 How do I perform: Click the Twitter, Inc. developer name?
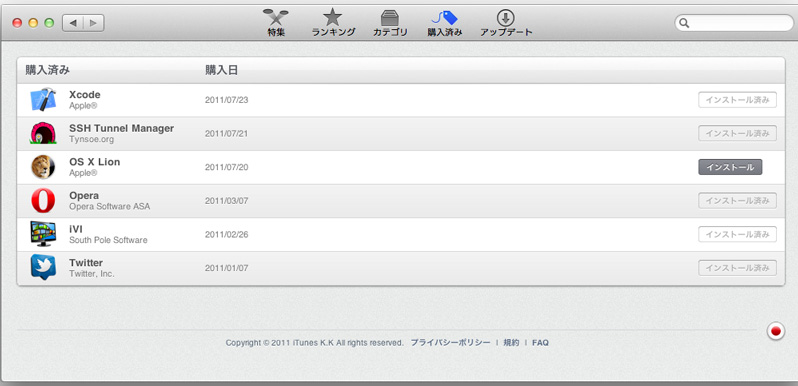tap(92, 274)
